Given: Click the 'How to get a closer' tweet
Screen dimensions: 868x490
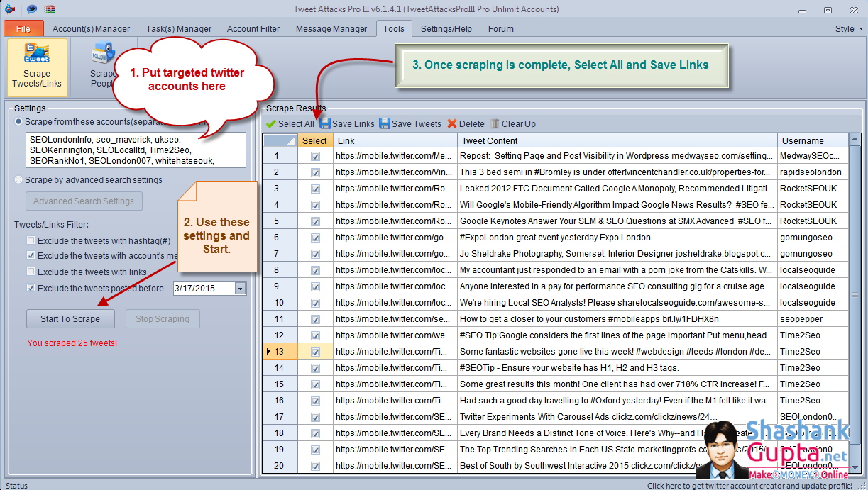Looking at the screenshot, I should [x=617, y=319].
